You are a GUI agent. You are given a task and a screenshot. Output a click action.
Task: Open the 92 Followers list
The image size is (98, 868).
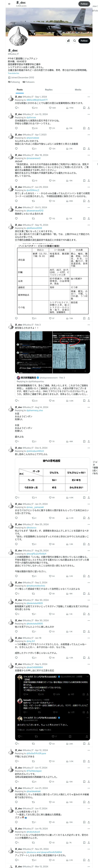click(x=28, y=82)
